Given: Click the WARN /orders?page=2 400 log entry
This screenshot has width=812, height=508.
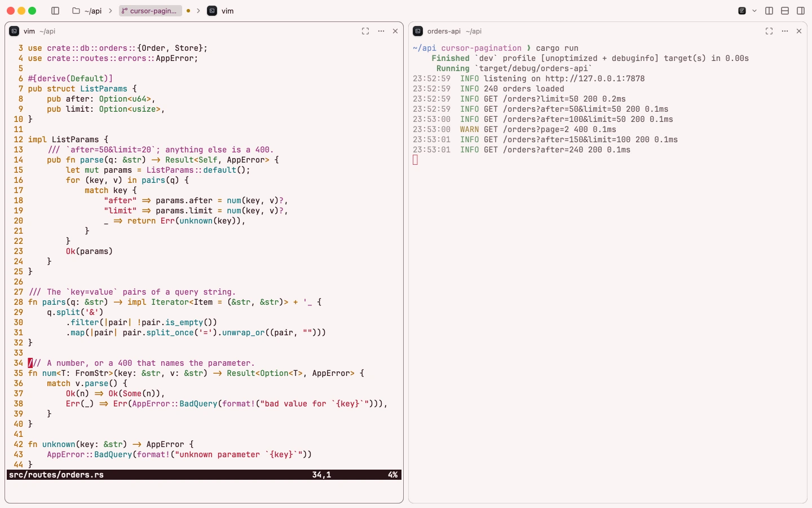Looking at the screenshot, I should click(514, 129).
